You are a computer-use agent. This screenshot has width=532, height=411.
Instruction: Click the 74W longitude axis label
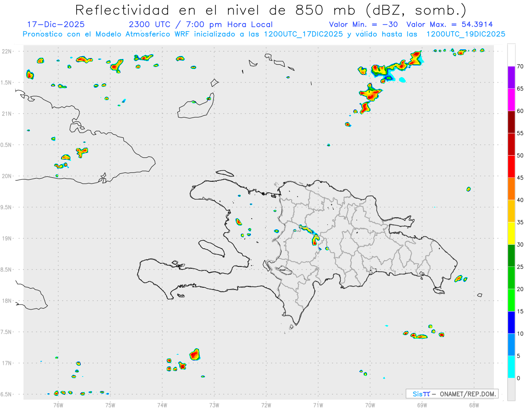click(162, 404)
